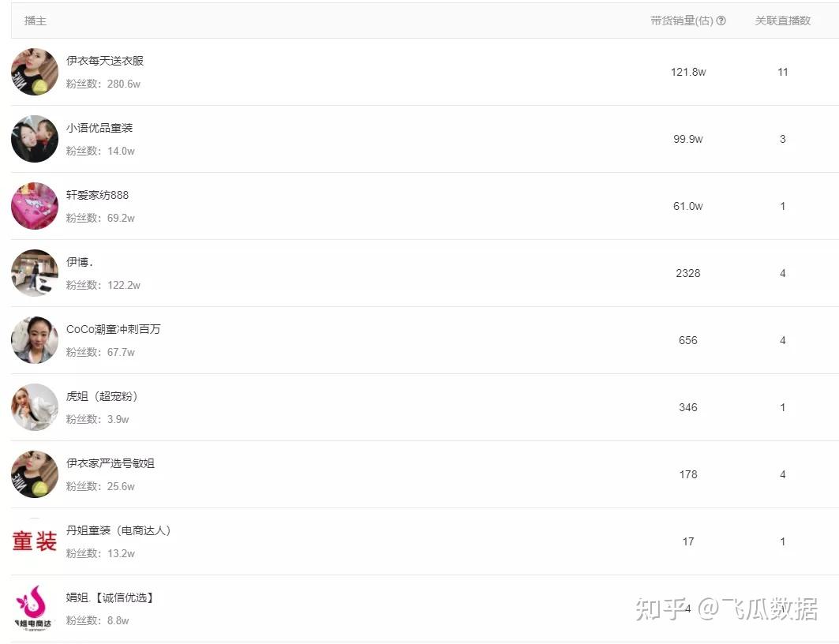This screenshot has width=839, height=644.
Task: Click the help icon beside 带货销量(估)
Action: coord(721,21)
